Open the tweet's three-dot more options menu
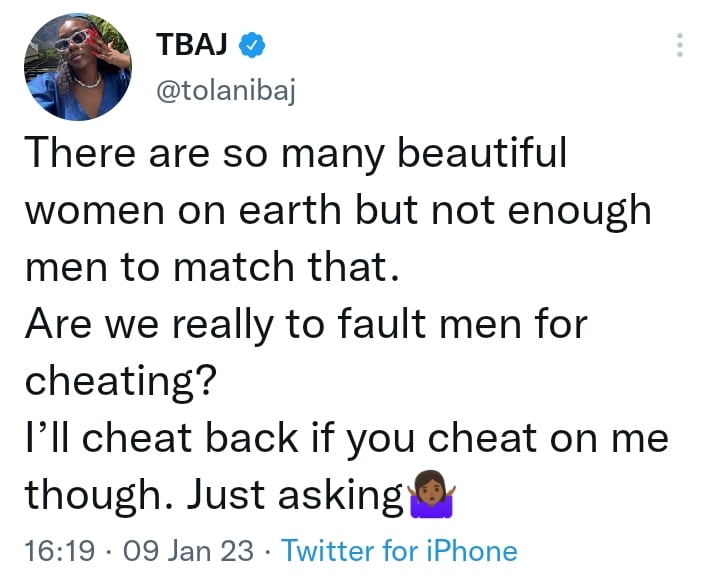The width and height of the screenshot is (720, 587). [x=680, y=45]
